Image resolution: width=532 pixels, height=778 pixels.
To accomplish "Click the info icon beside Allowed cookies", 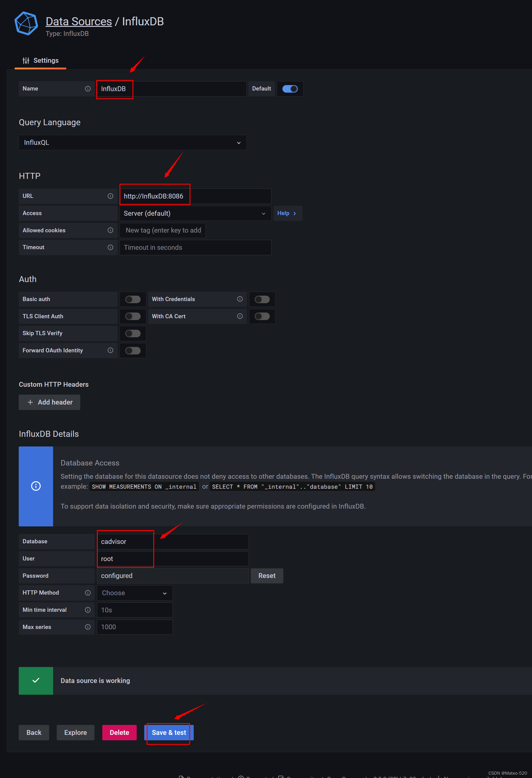I will pos(110,230).
